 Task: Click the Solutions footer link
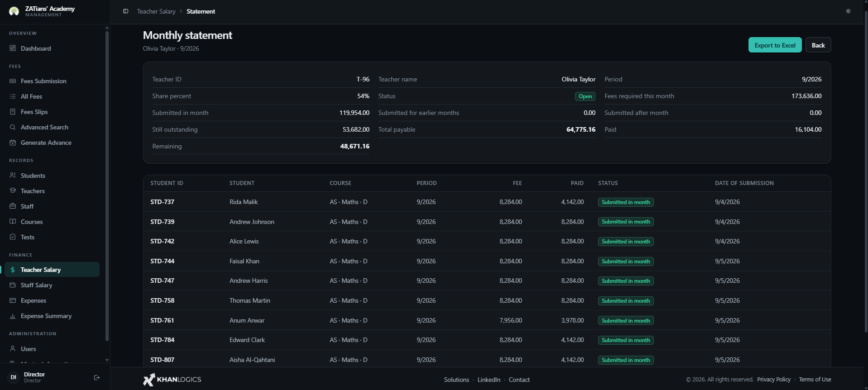coord(456,380)
